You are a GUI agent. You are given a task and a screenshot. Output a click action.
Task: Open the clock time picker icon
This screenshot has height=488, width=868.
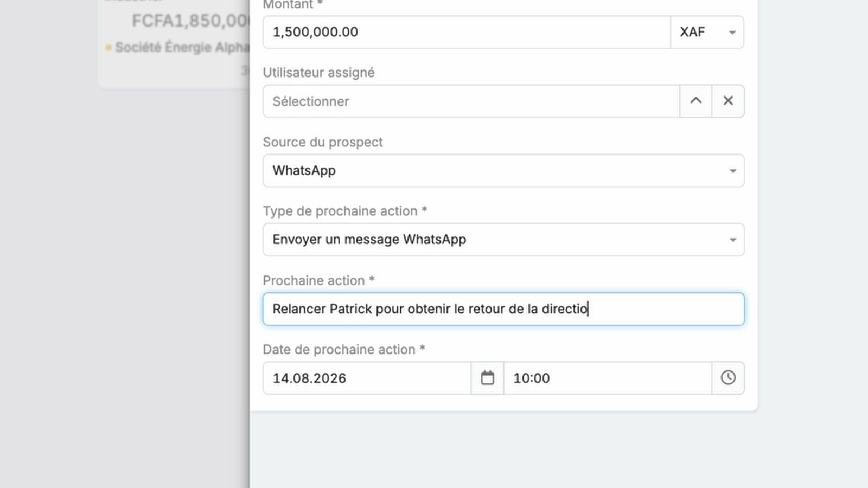click(x=728, y=378)
